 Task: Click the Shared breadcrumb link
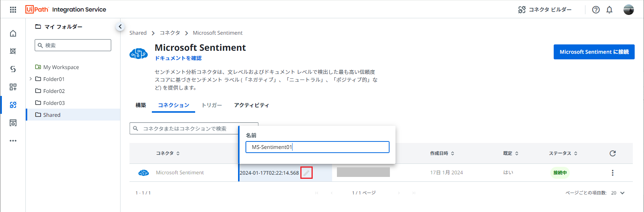[138, 33]
